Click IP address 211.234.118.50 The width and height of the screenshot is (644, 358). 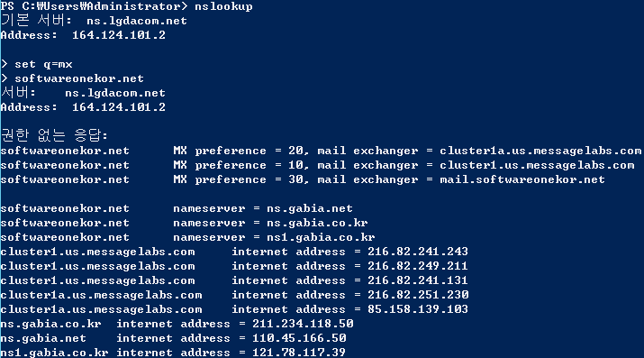(303, 324)
